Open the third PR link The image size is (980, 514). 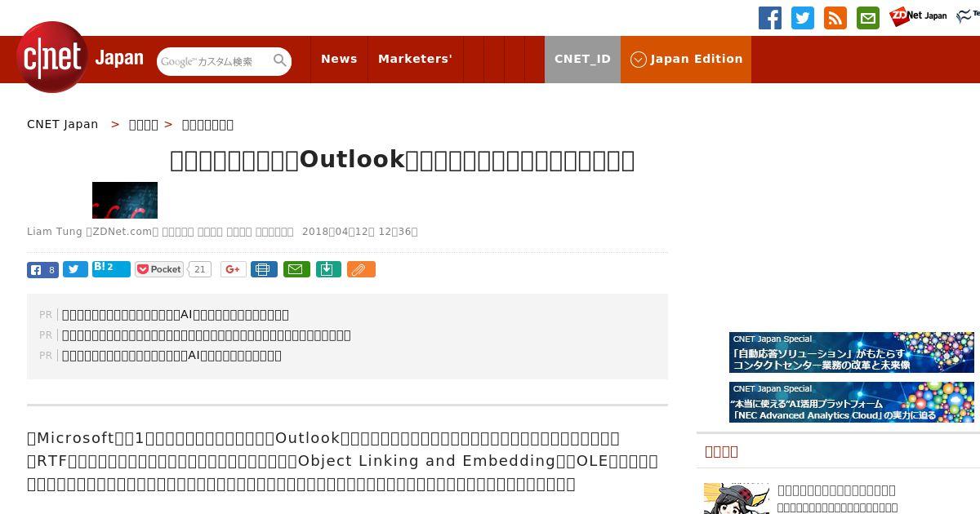[x=171, y=355]
